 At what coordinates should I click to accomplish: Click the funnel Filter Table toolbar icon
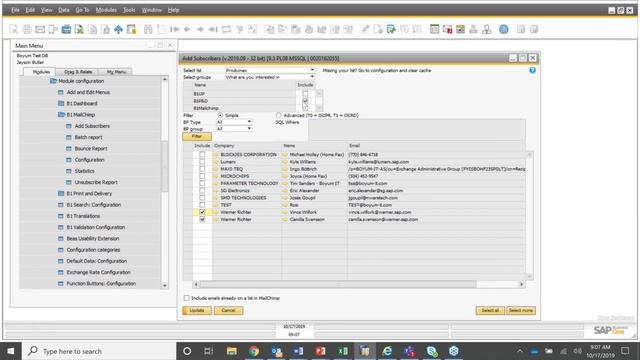pyautogui.click(x=240, y=29)
